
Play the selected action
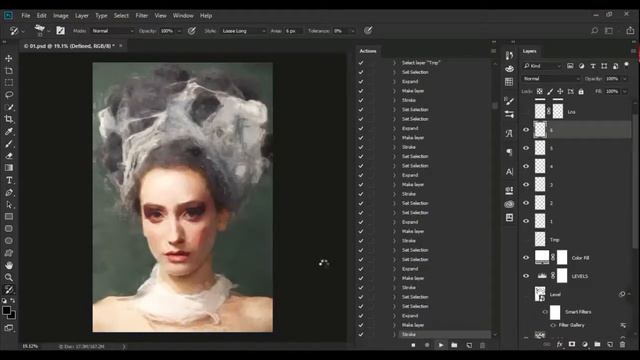pos(441,345)
